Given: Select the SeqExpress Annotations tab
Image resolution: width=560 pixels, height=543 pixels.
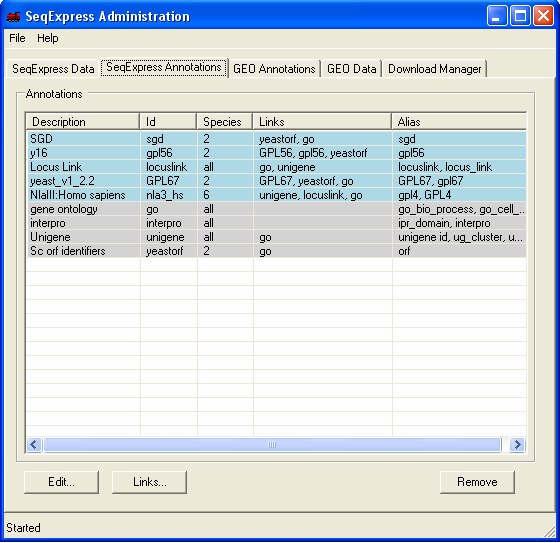Looking at the screenshot, I should pyautogui.click(x=164, y=67).
